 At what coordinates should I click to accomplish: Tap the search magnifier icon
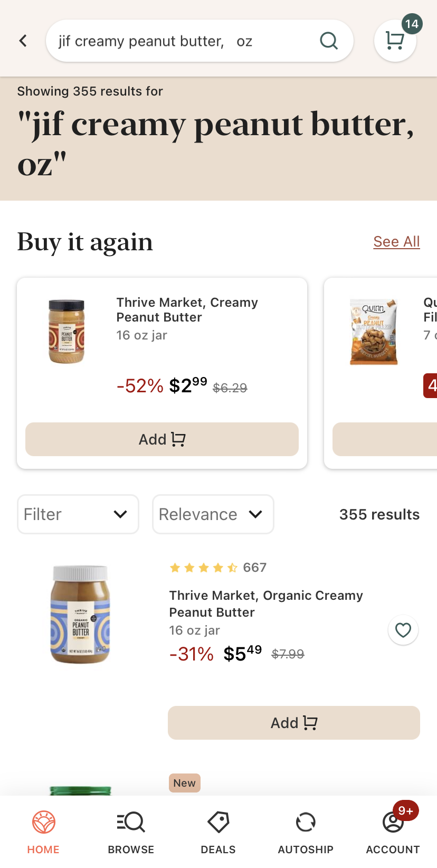tap(329, 41)
